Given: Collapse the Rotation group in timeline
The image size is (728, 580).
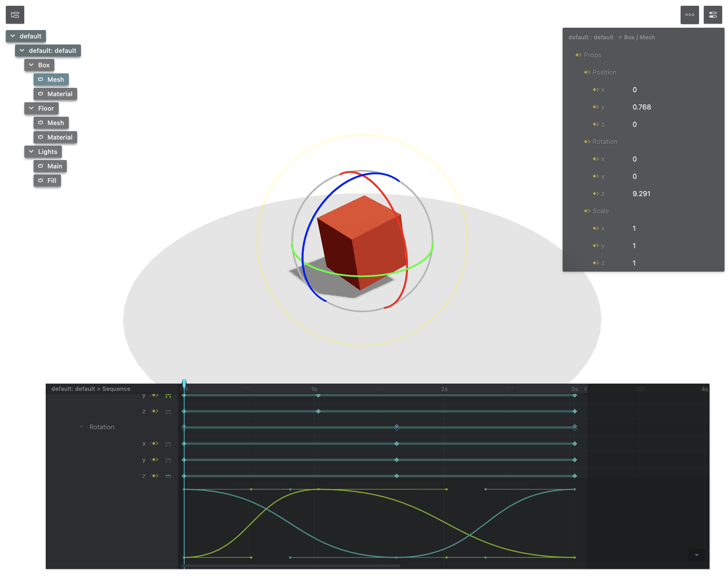Looking at the screenshot, I should pyautogui.click(x=81, y=427).
